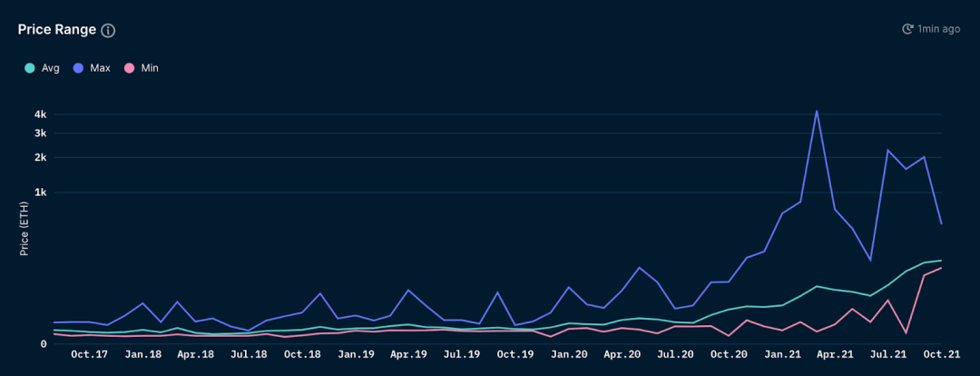Select the Max line's highest peak above 4k
980x376 pixels.
(x=817, y=112)
